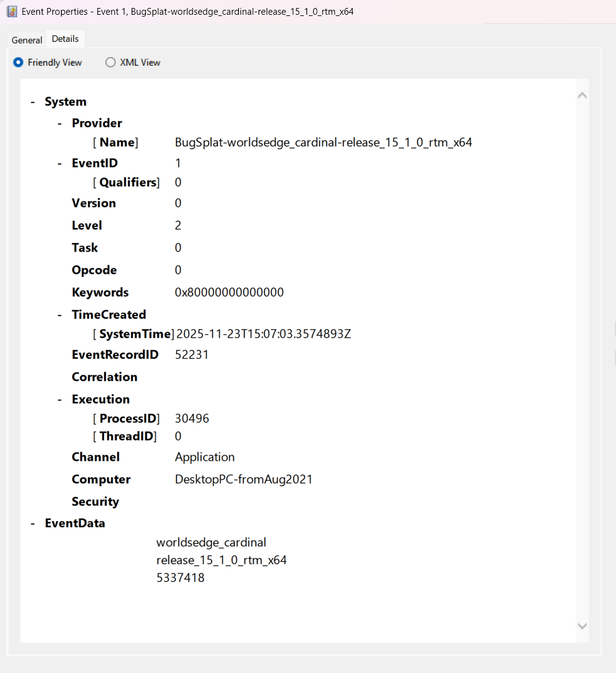Select the Channel row label
This screenshot has width=616, height=673.
[x=95, y=457]
